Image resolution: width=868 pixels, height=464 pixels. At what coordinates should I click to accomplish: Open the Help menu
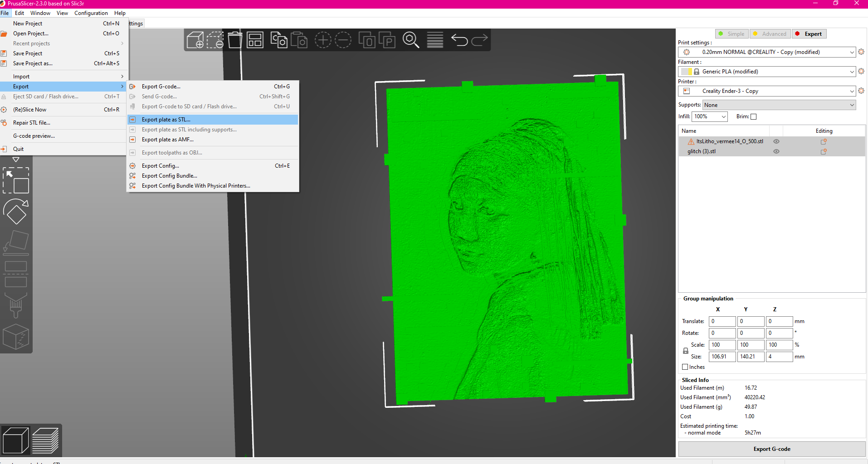pyautogui.click(x=120, y=13)
